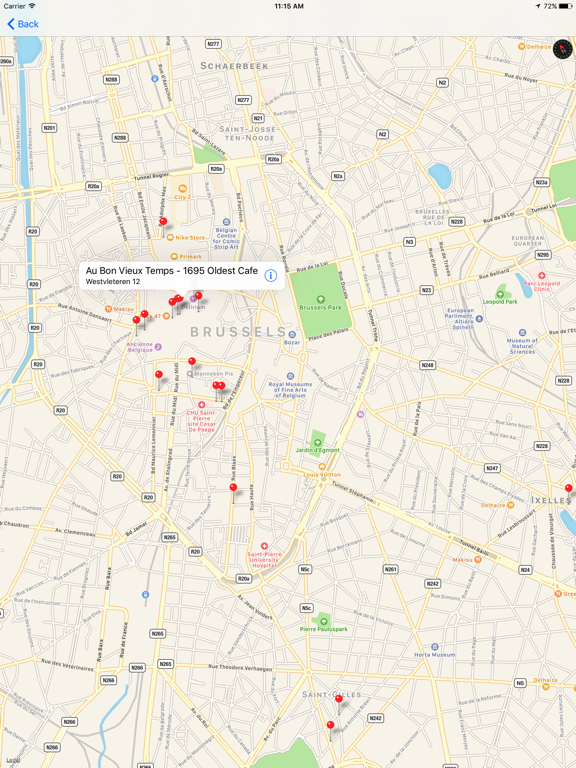The width and height of the screenshot is (576, 768).
Task: Tap the BRUSSELS city label
Action: (238, 332)
